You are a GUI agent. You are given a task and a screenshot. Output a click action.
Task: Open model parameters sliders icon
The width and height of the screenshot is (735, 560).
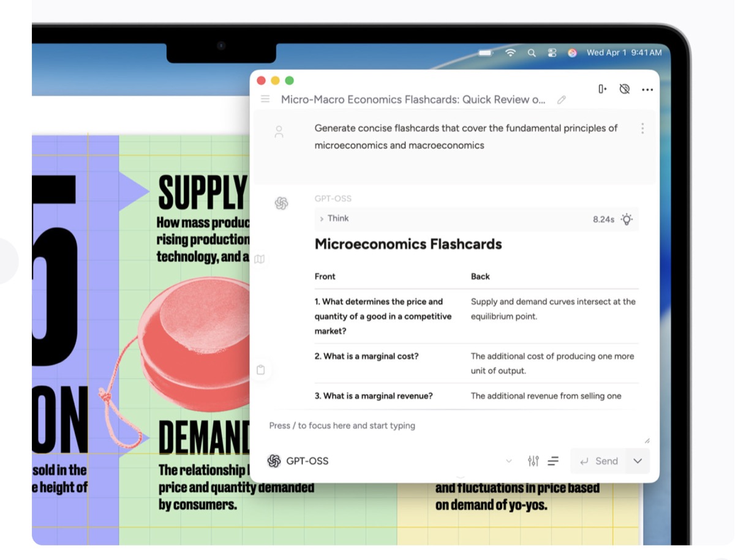[533, 461]
